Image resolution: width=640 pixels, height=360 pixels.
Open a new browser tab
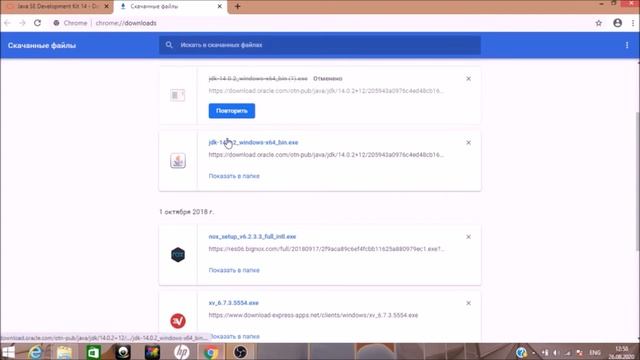click(238, 7)
